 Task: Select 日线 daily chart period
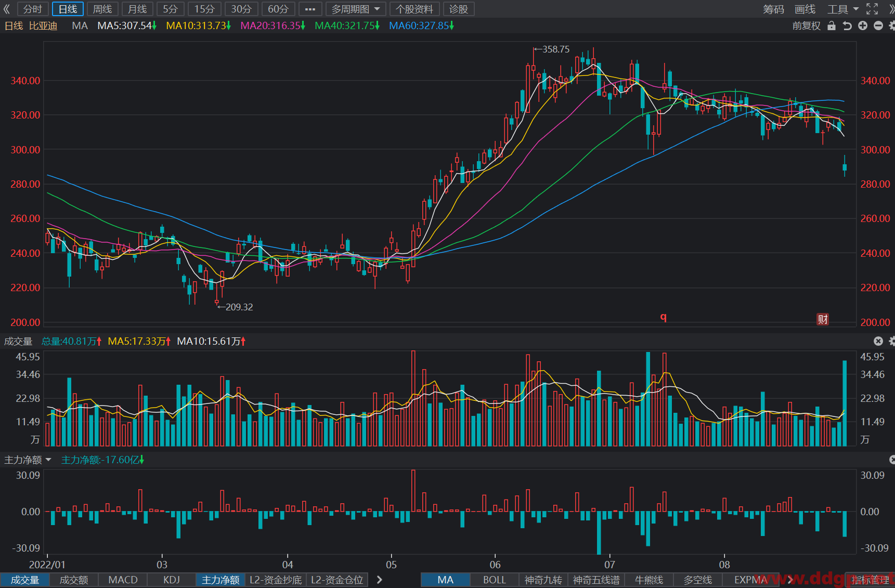pyautogui.click(x=68, y=9)
